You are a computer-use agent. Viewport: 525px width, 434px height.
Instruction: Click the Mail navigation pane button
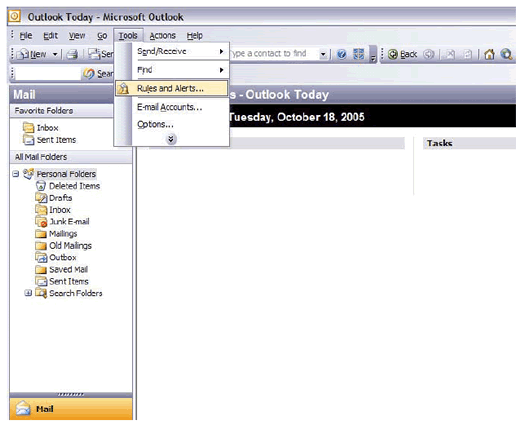71,409
